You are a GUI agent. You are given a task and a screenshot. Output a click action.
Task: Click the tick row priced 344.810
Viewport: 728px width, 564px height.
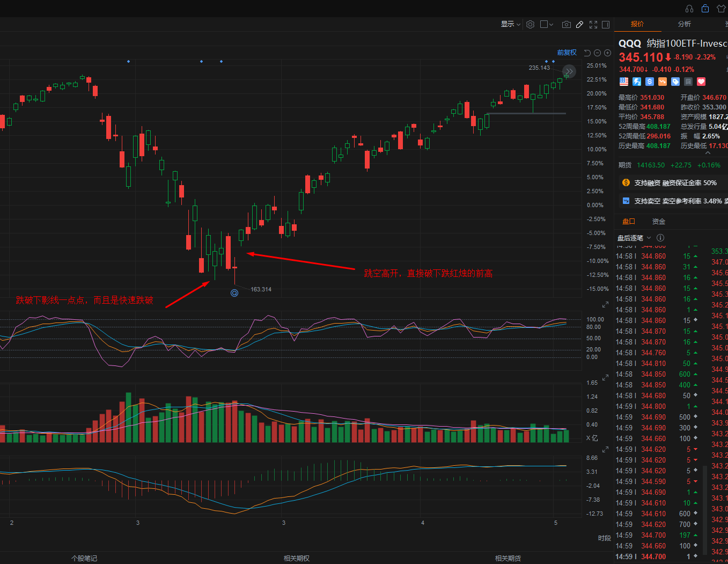pos(657,363)
